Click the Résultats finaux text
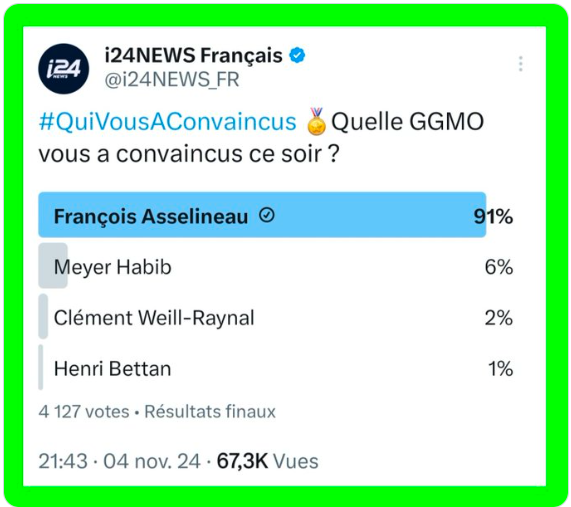571x507 pixels. pyautogui.click(x=210, y=412)
